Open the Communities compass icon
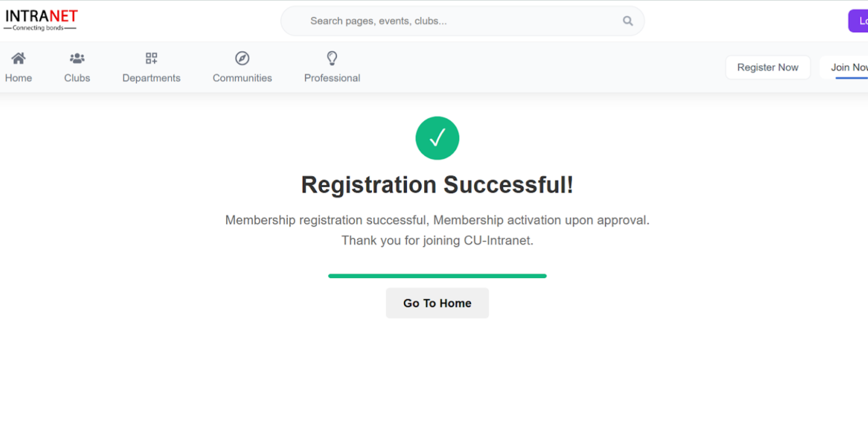Viewport: 868px width, 421px height. tap(241, 58)
